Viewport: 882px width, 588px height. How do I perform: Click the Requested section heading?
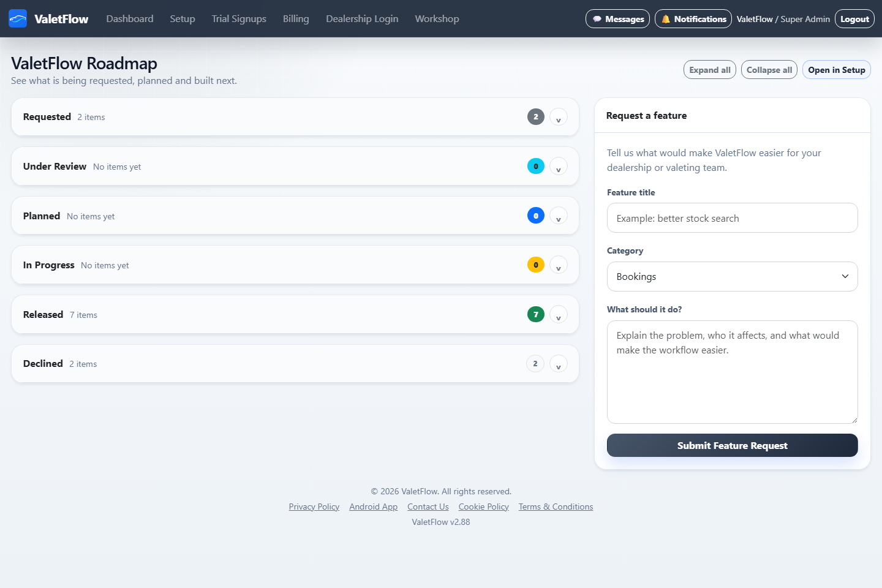click(47, 116)
